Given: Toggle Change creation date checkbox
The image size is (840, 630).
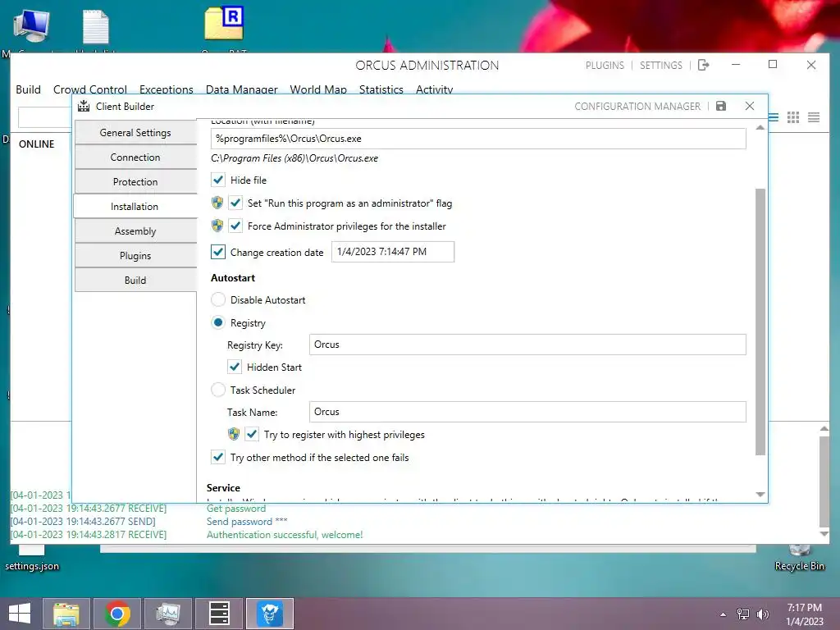Looking at the screenshot, I should (x=218, y=252).
